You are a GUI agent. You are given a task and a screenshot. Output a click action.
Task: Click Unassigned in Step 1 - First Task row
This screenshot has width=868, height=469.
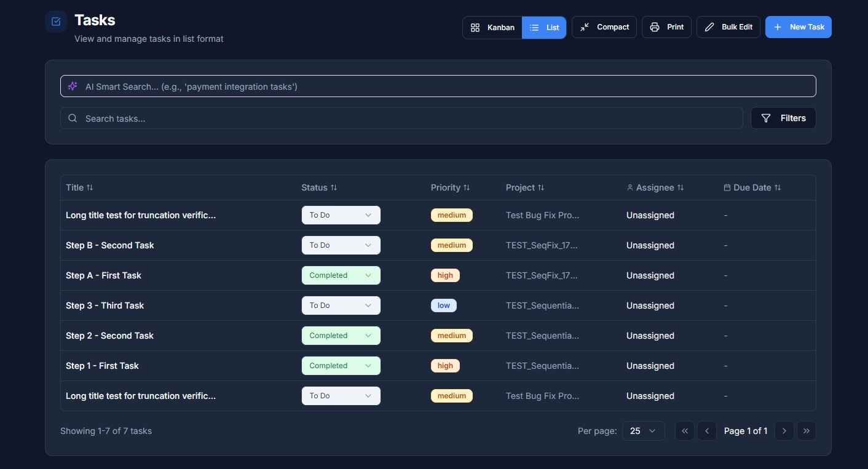650,366
